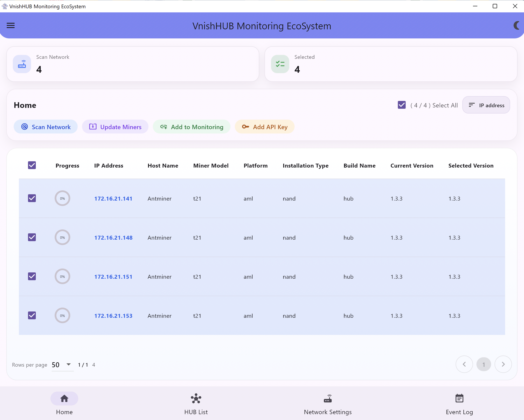This screenshot has width=524, height=420.
Task: Click the Platform column header
Action: click(x=255, y=166)
